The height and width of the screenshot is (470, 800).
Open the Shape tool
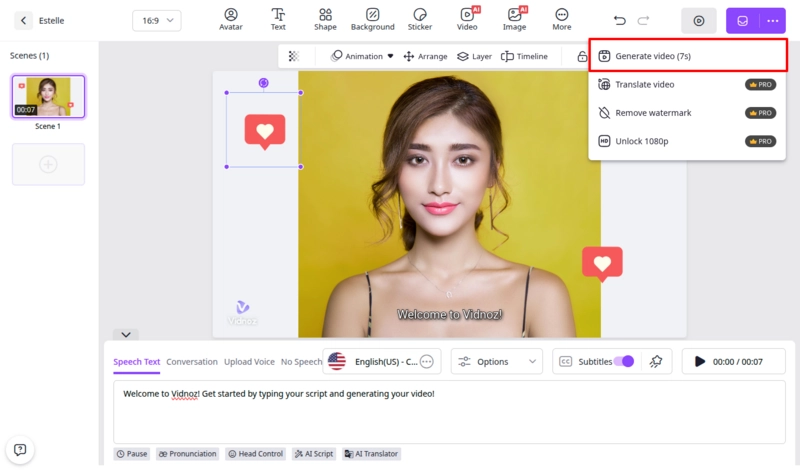coord(325,19)
